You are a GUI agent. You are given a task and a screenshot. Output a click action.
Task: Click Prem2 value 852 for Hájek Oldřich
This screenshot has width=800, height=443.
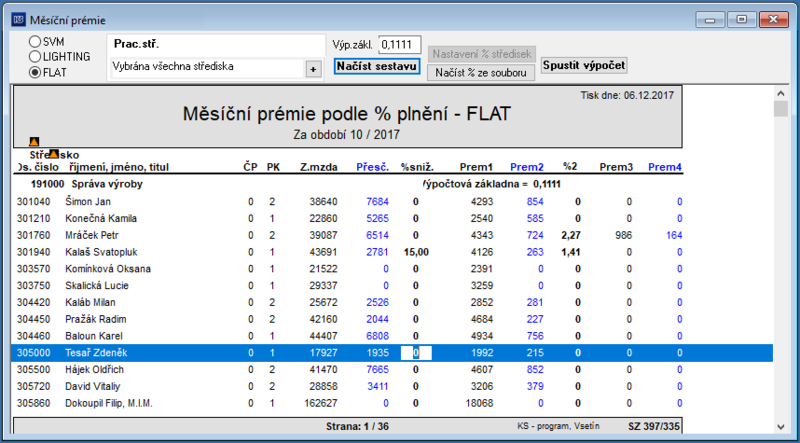(535, 370)
